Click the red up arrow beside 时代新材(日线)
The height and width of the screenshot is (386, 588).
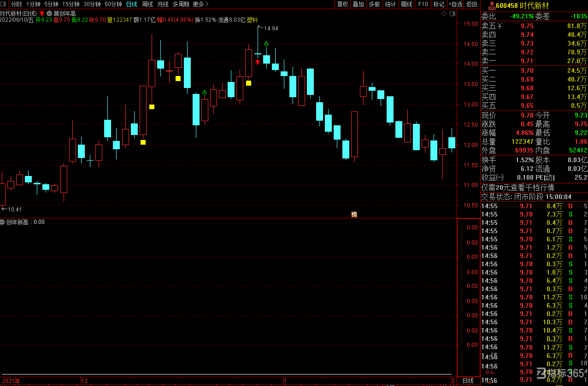coord(42,14)
